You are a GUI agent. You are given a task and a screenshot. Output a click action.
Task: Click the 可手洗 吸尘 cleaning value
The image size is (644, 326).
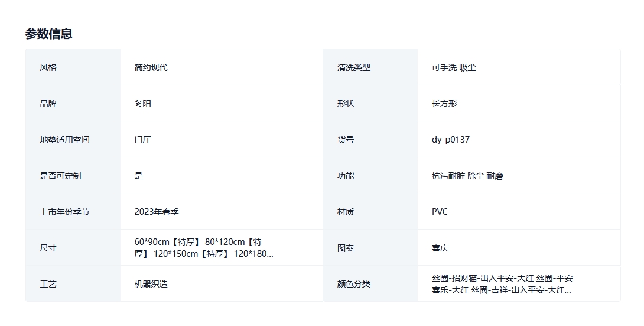453,67
